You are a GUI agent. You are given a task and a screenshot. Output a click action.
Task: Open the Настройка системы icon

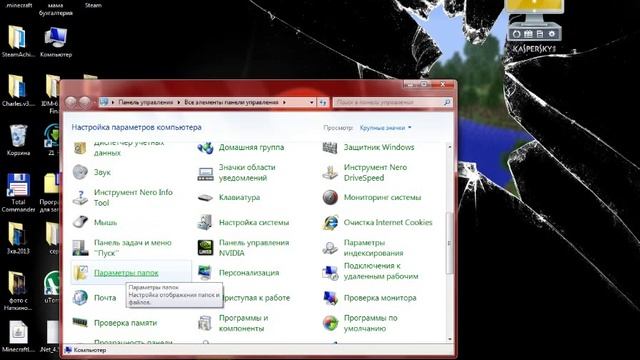[x=205, y=222]
